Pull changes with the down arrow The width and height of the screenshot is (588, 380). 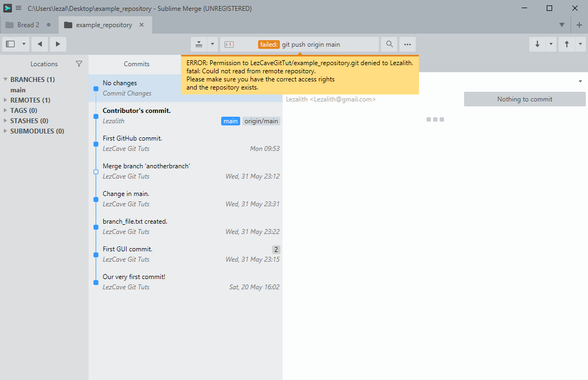[x=537, y=44]
